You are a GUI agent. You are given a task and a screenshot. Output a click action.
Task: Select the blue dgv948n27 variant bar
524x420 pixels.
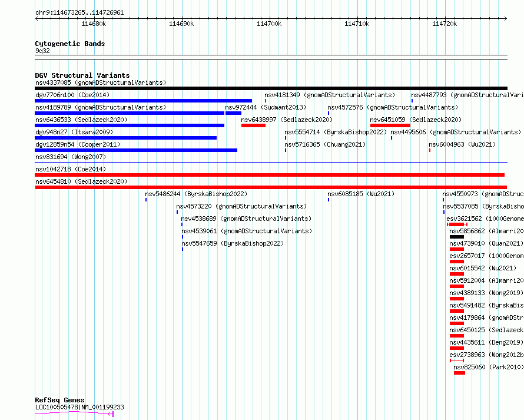click(x=125, y=138)
